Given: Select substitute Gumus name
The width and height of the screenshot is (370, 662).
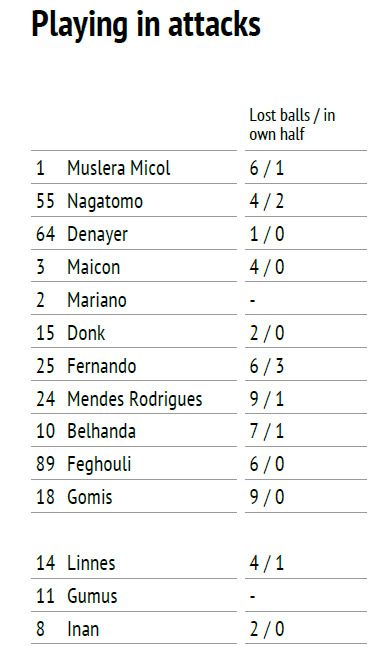Looking at the screenshot, I should coord(92,597).
